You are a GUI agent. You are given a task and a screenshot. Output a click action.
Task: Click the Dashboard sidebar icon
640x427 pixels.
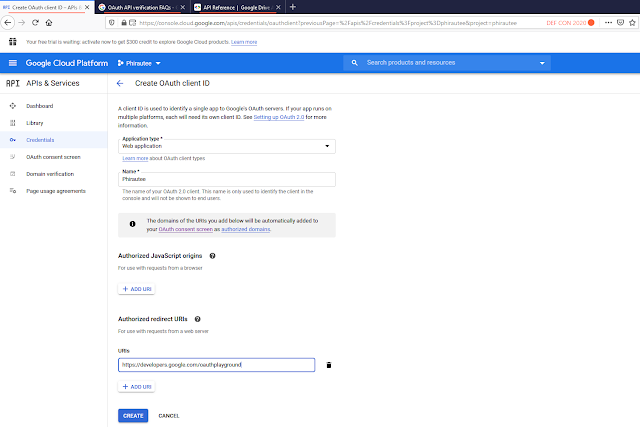[x=13, y=106]
